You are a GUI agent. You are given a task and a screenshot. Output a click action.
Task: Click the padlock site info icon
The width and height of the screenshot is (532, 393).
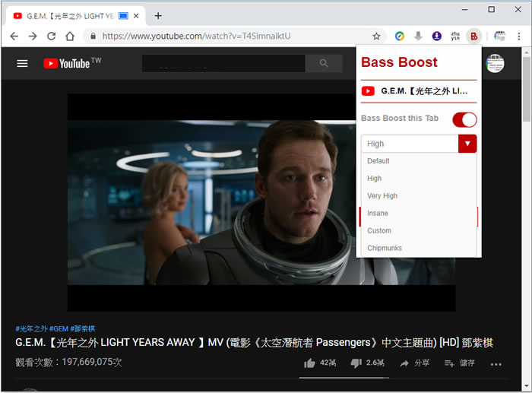pyautogui.click(x=93, y=36)
